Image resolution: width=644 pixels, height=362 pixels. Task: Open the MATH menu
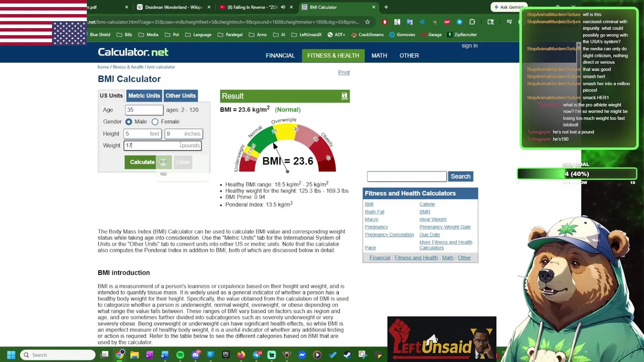pos(379,55)
